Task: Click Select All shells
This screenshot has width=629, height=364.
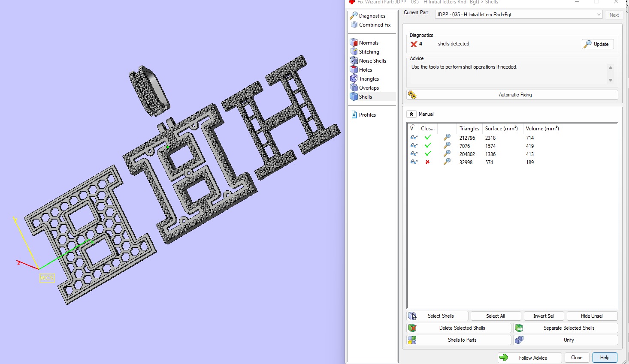Action: coord(495,316)
